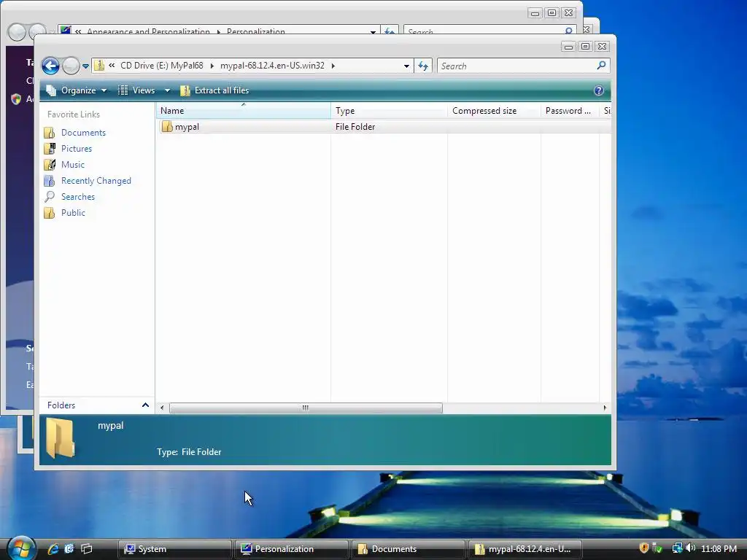Select mypal-68.12.4.en-US.win32 breadcrumb
The image size is (747, 560).
[x=272, y=65]
